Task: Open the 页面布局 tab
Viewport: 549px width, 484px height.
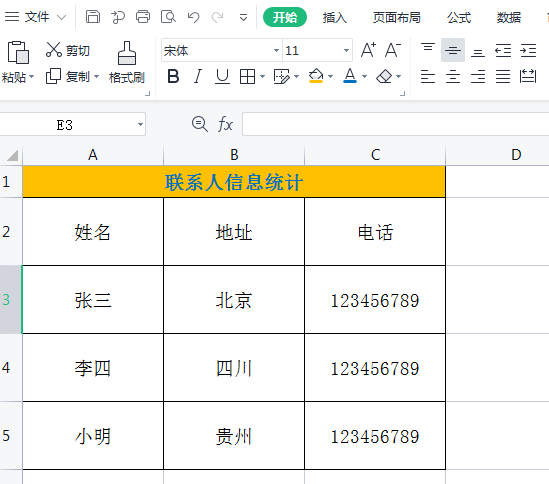Action: 396,17
